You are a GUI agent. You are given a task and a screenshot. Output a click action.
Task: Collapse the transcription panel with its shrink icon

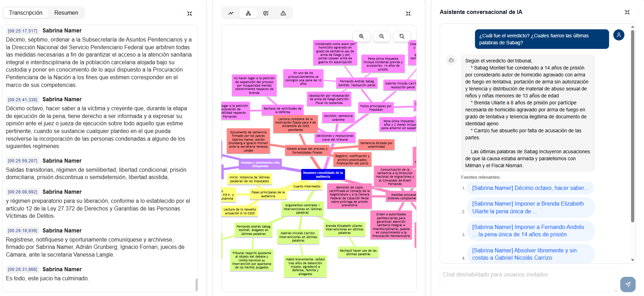pyautogui.click(x=190, y=14)
